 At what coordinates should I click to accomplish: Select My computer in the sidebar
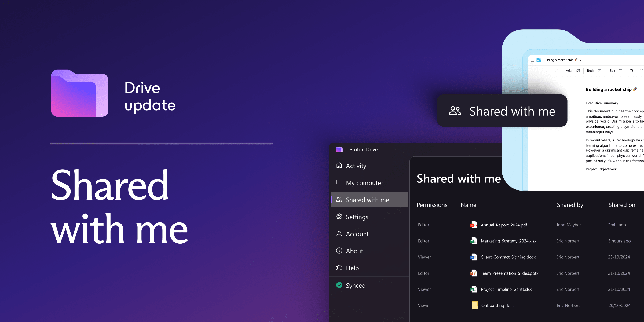click(364, 183)
